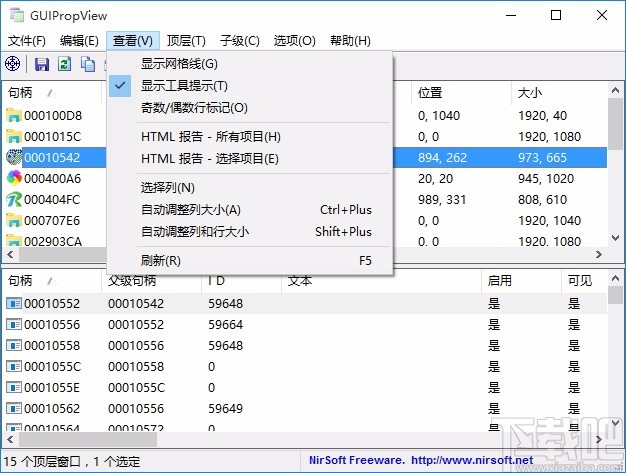Click the target crosshair toolbar icon
The image size is (626, 473).
pos(12,64)
